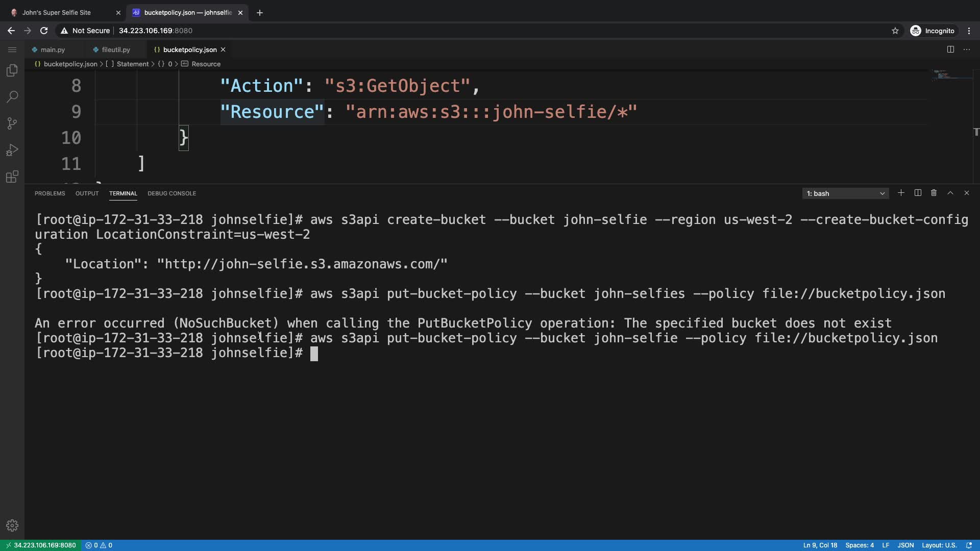This screenshot has width=980, height=551.
Task: Click the Manage gear icon
Action: pyautogui.click(x=12, y=525)
